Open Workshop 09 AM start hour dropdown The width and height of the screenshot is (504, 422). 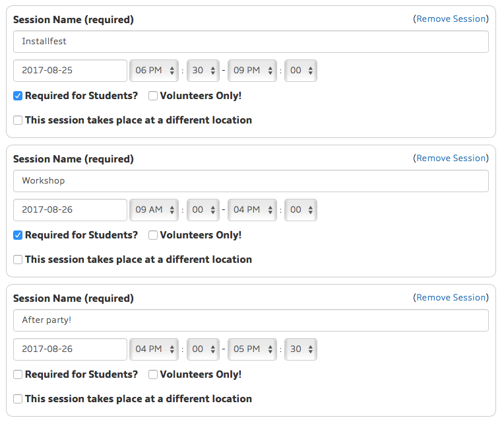[154, 210]
